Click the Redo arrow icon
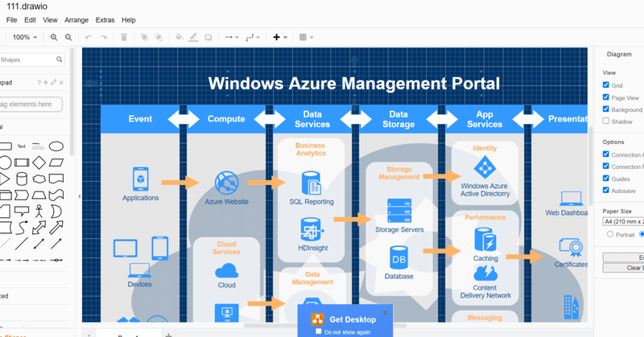 click(x=104, y=37)
